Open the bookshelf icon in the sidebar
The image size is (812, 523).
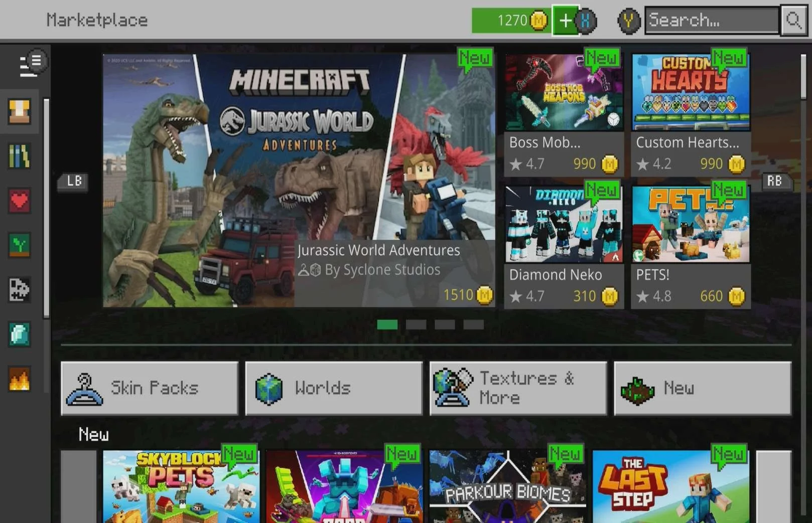point(20,155)
